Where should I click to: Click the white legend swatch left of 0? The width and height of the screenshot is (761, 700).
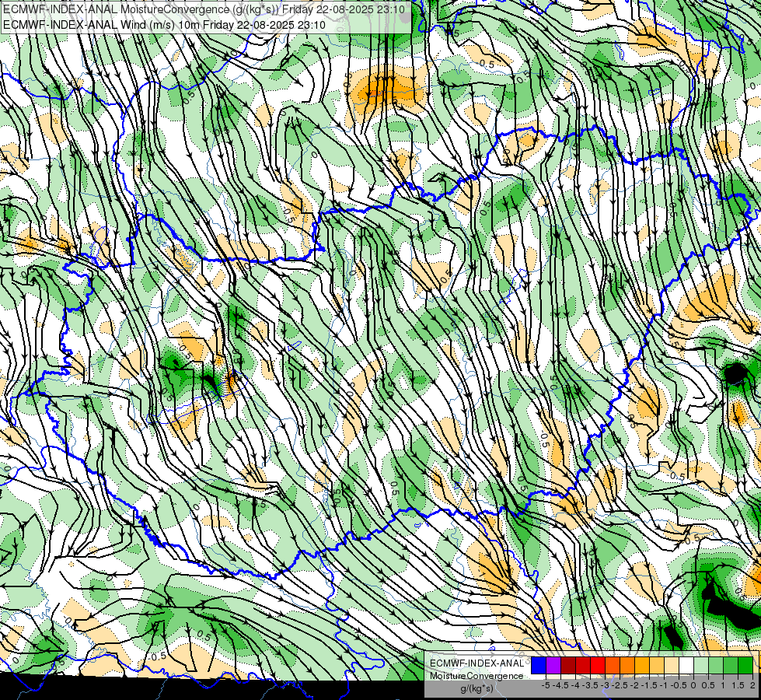686,666
